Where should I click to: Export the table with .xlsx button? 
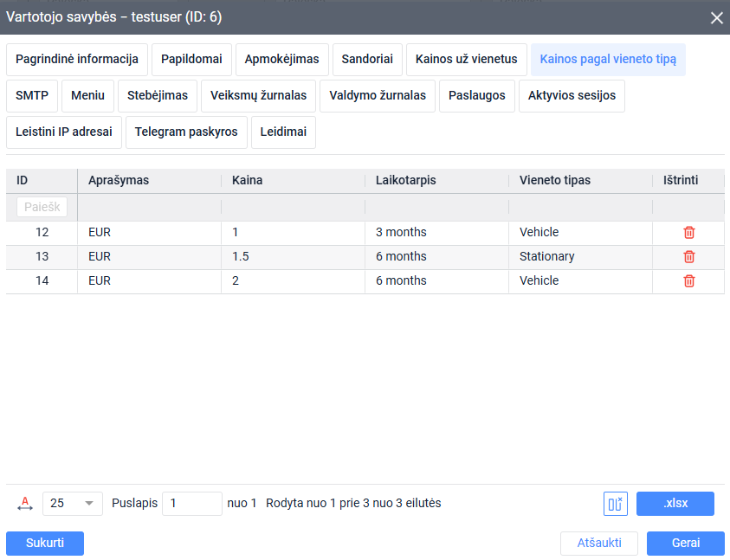675,504
